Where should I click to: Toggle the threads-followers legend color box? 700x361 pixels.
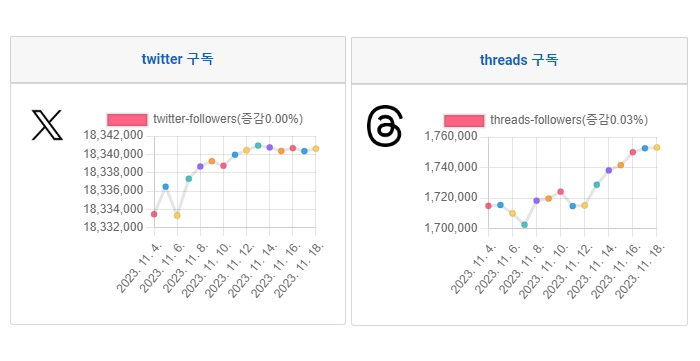click(464, 120)
